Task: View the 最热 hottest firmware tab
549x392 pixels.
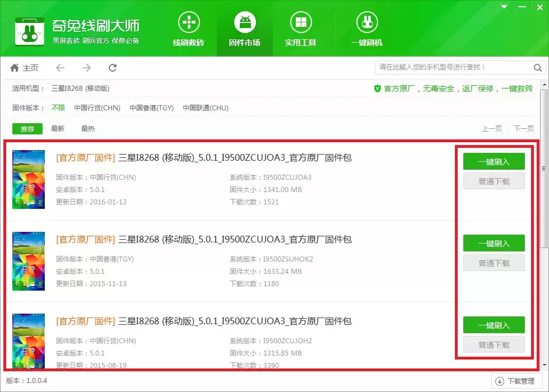Action: point(88,128)
